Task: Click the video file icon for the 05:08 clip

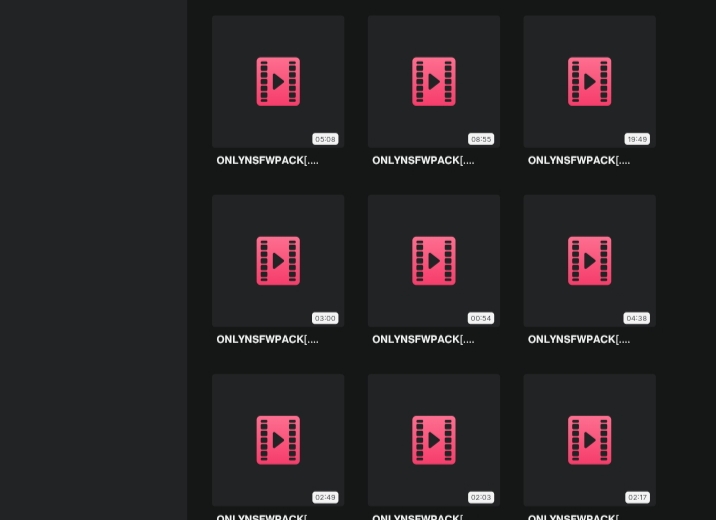Action: 278,81
